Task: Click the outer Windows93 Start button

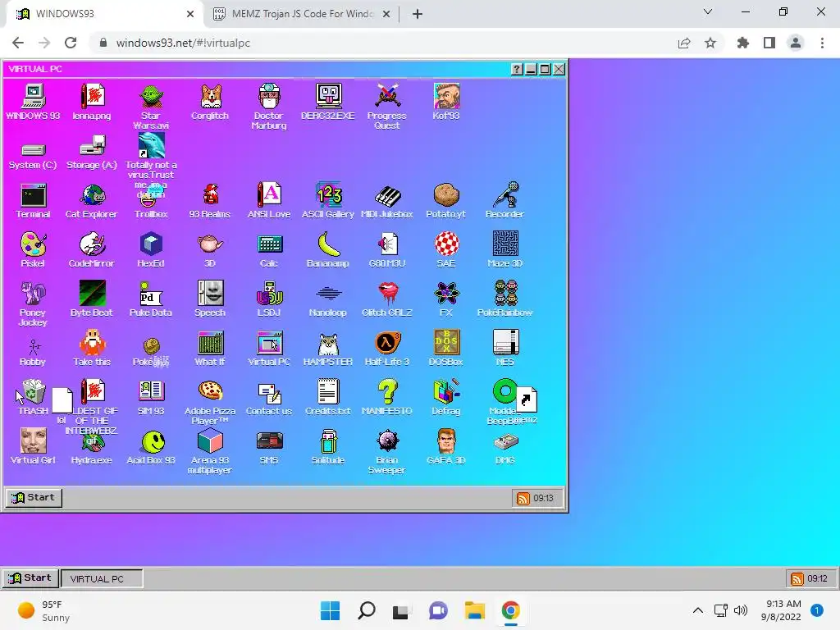Action: click(x=30, y=578)
